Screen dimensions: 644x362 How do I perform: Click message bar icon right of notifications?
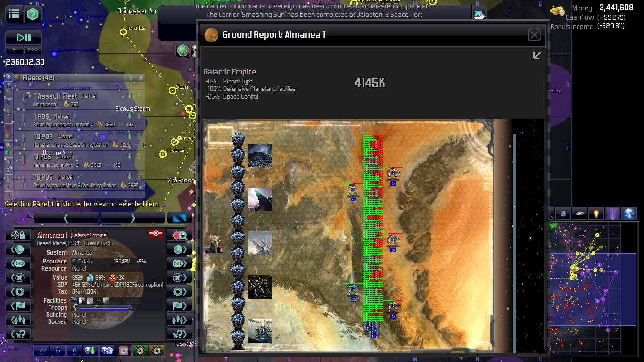[479, 15]
